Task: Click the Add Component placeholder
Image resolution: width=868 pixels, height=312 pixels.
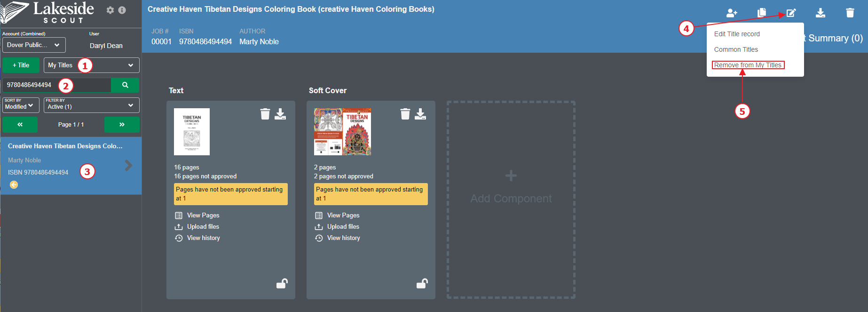Action: pos(511,200)
